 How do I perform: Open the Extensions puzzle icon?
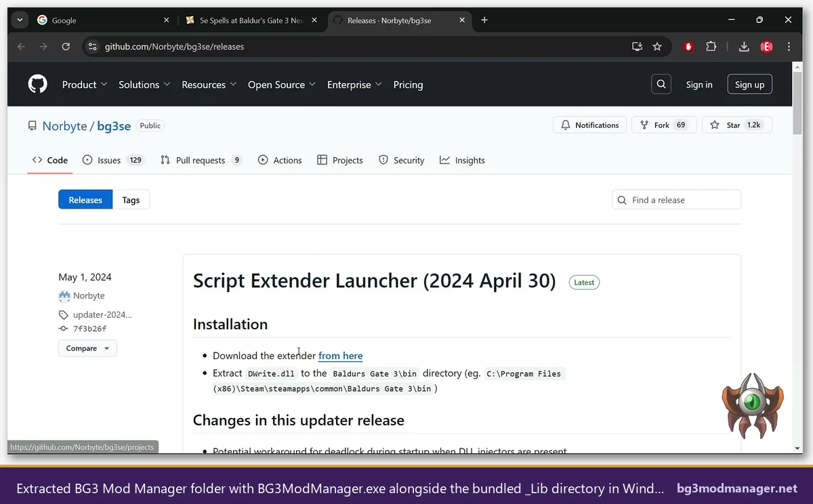pyautogui.click(x=711, y=47)
